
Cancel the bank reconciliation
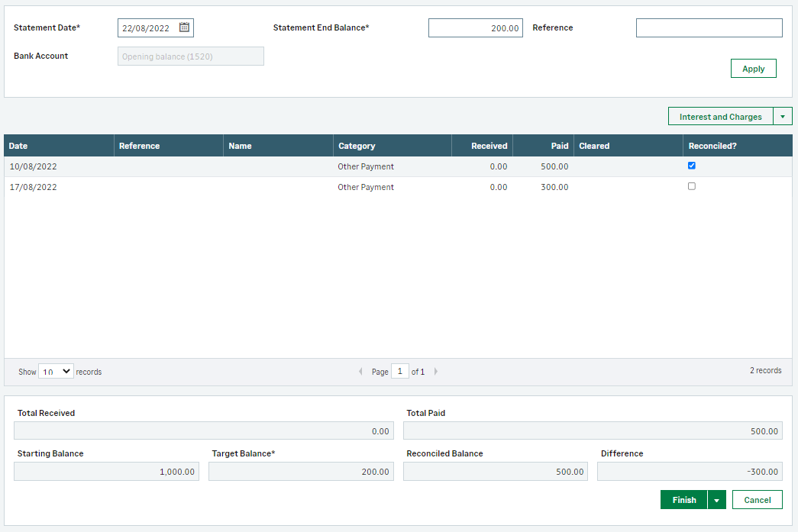pyautogui.click(x=757, y=500)
